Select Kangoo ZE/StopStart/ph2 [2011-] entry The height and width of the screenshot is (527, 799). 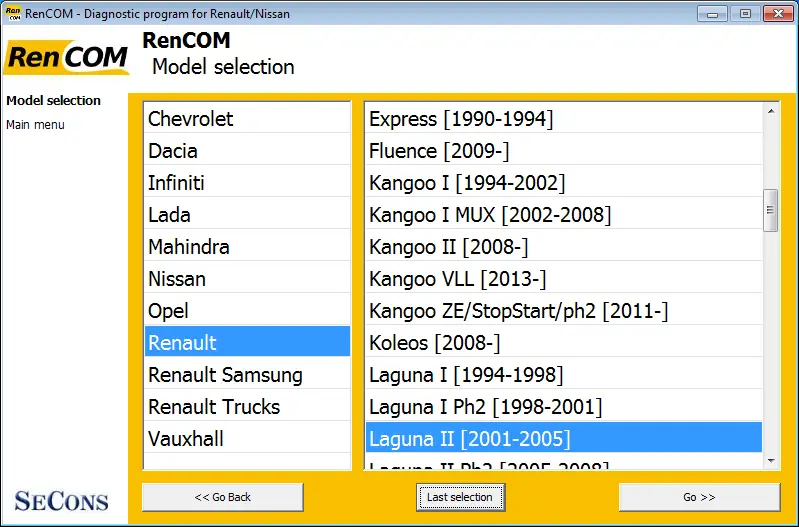tap(564, 311)
